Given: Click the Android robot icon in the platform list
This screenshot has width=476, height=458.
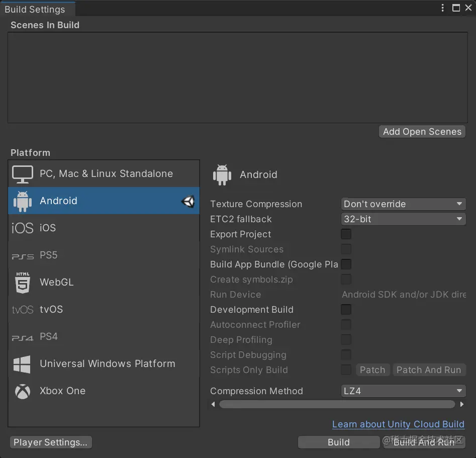Looking at the screenshot, I should 23,202.
